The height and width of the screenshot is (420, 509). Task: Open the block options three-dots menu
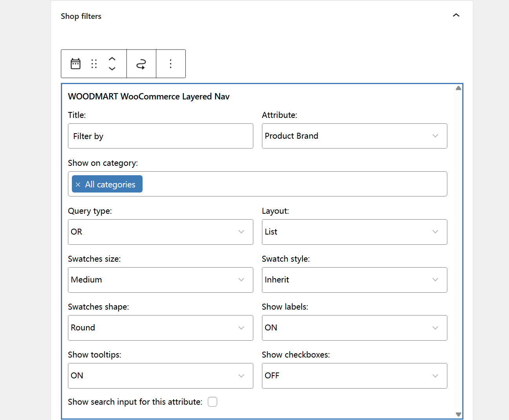(x=170, y=64)
